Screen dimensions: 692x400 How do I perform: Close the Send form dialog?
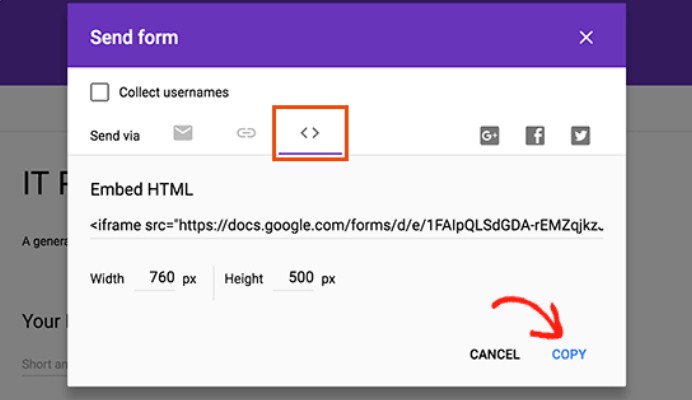(586, 38)
